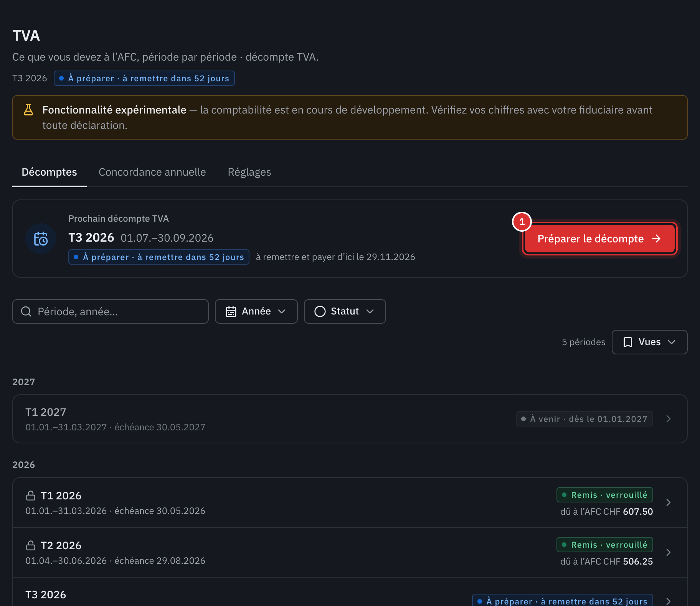700x606 pixels.
Task: Focus the Période, année search field
Action: (x=111, y=311)
